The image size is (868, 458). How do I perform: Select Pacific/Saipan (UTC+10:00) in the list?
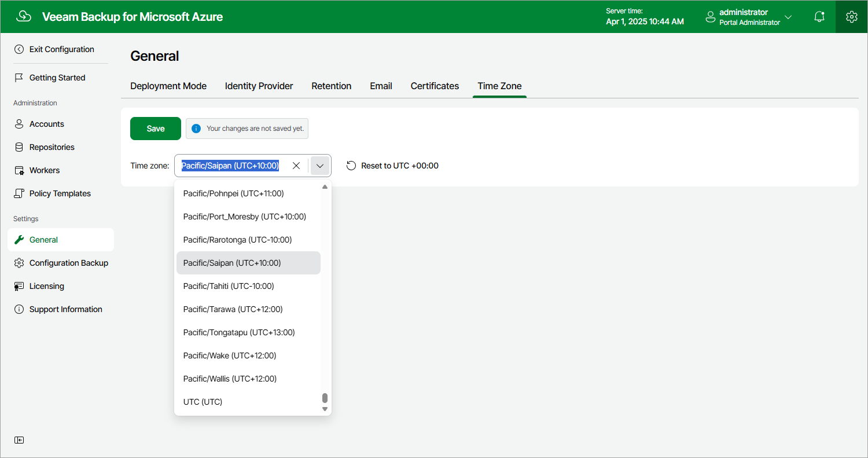click(x=248, y=263)
